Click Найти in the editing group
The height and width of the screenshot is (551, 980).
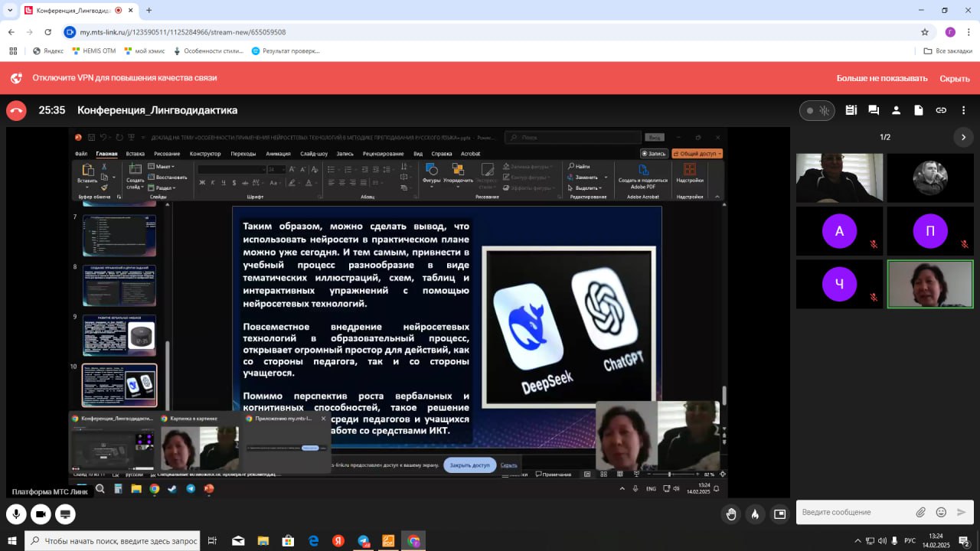[580, 166]
